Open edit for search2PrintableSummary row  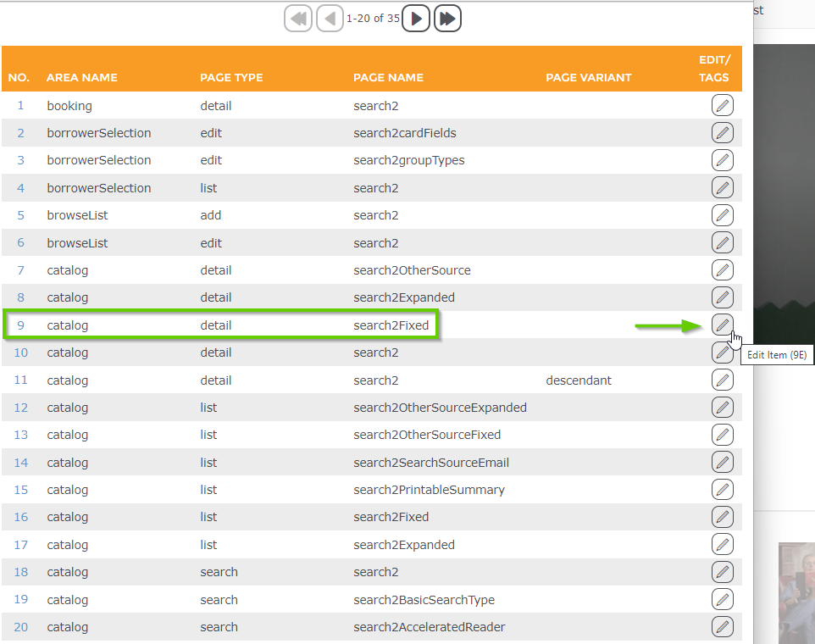722,490
